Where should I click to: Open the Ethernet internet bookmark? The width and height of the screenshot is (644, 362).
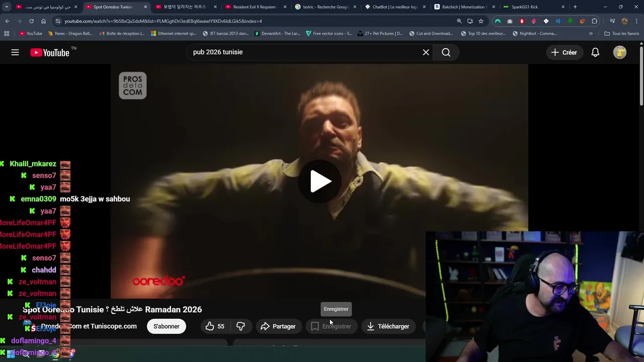click(174, 34)
